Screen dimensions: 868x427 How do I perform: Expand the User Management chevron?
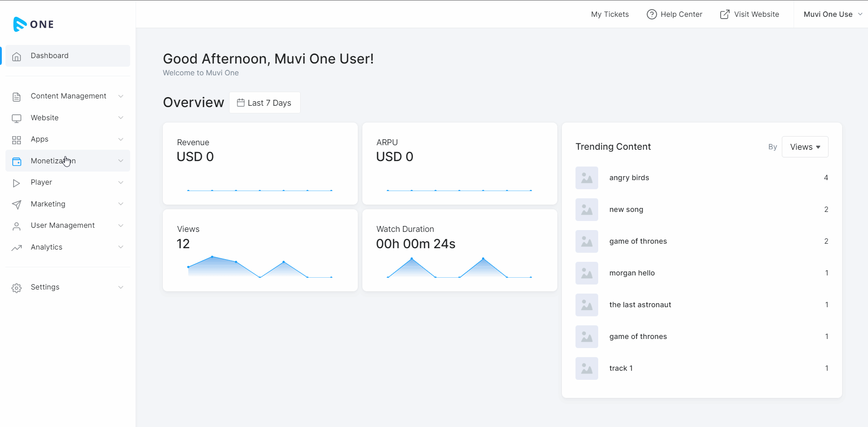click(x=121, y=226)
